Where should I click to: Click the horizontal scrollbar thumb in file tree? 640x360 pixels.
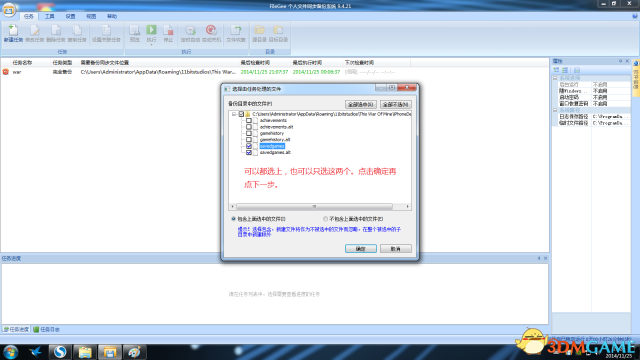click(314, 207)
